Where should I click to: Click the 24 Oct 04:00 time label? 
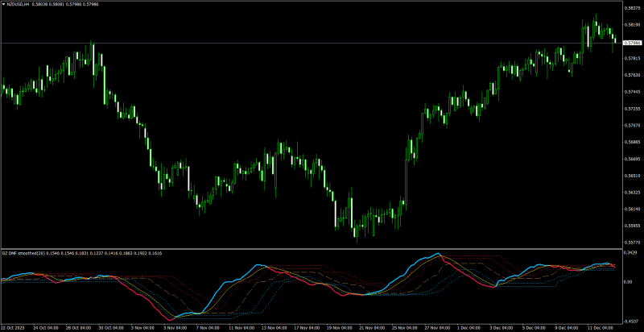[x=45, y=328]
